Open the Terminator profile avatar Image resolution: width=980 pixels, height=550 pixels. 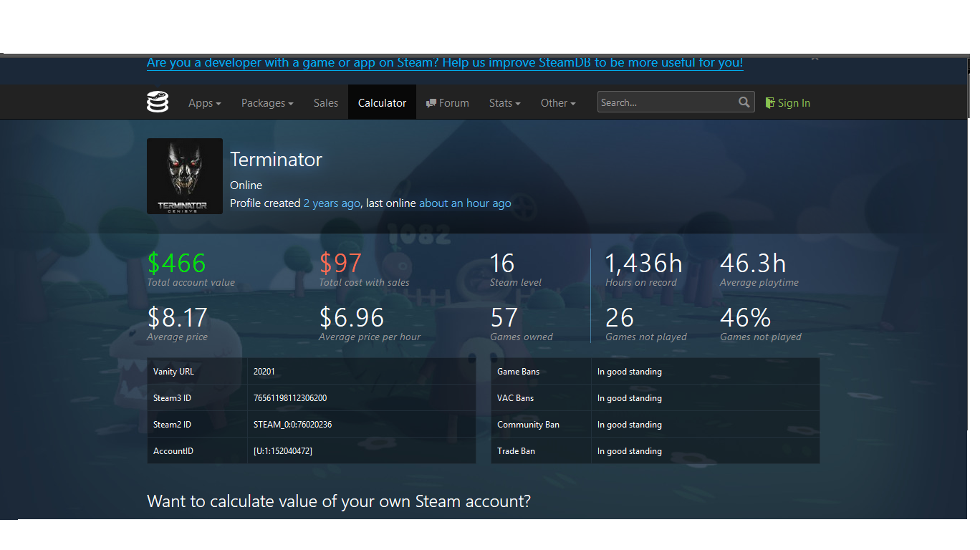[185, 176]
